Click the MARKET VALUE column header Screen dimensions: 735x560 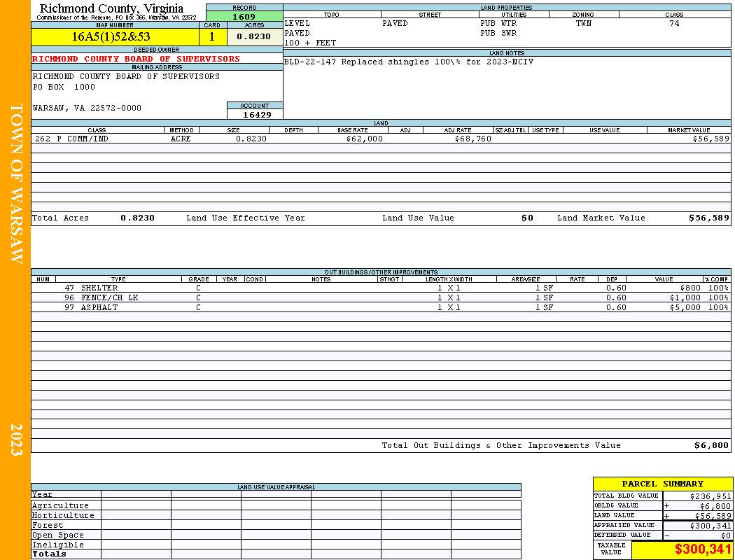point(689,130)
